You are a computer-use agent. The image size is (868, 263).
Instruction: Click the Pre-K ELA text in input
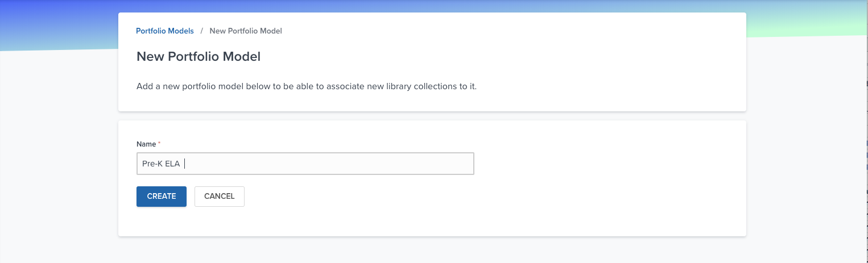pos(160,164)
